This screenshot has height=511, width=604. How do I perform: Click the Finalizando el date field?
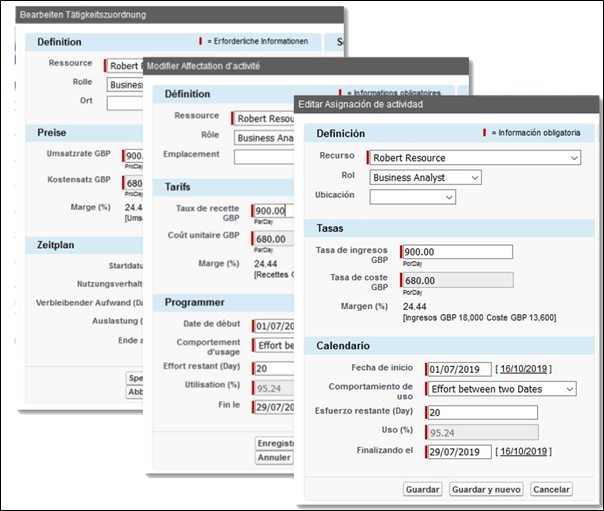[458, 452]
